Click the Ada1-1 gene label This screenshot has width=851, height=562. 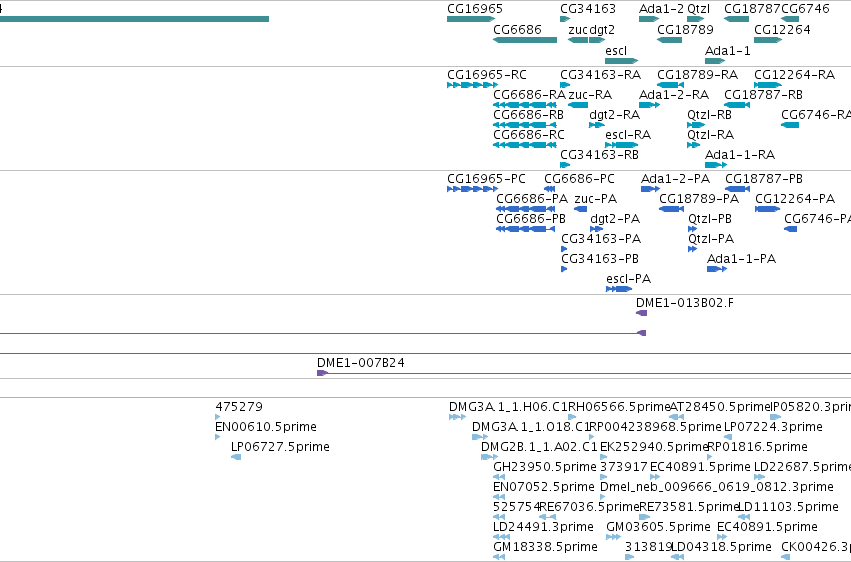[728, 50]
